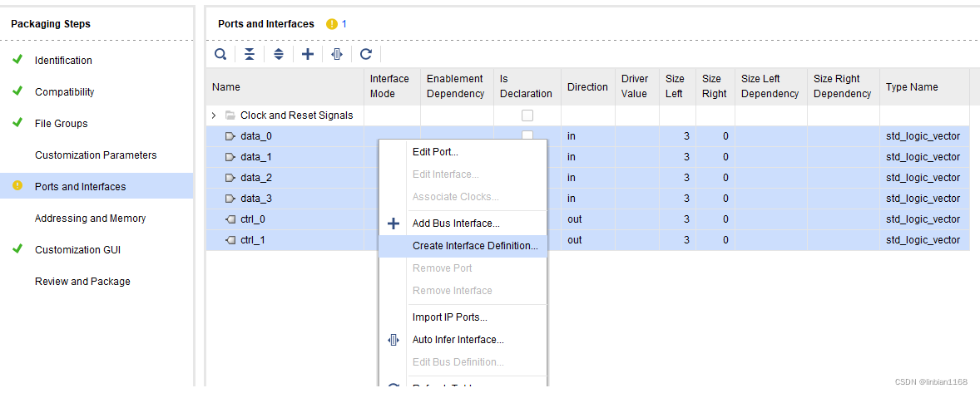Toggle Is Declaration checkbox for Clock and Reset Signals
The width and height of the screenshot is (980, 393).
pos(527,115)
